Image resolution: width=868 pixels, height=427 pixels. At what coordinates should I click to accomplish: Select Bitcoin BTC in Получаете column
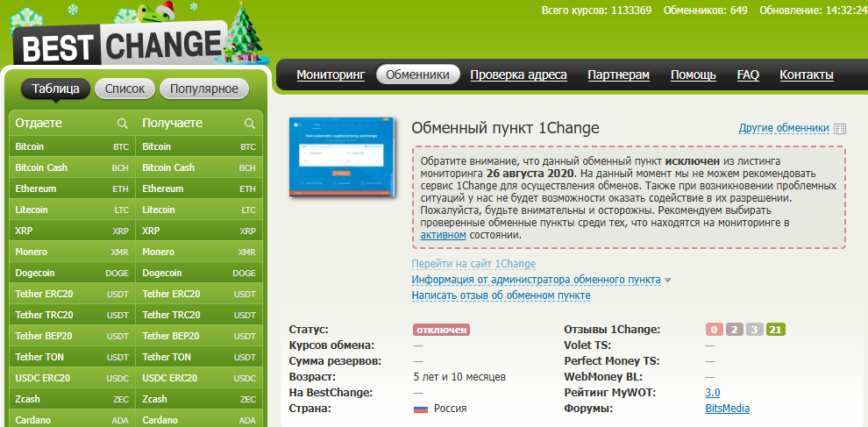[199, 146]
